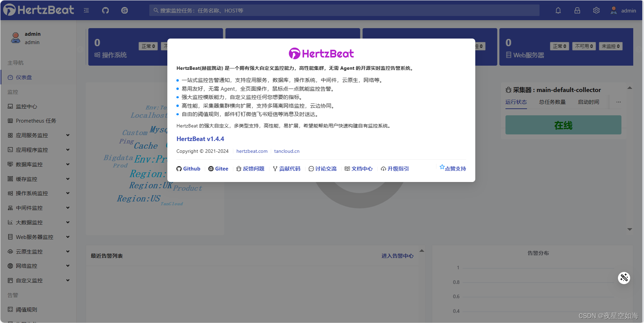Open the settings gear icon
Image resolution: width=644 pixels, height=323 pixels.
[x=596, y=10]
